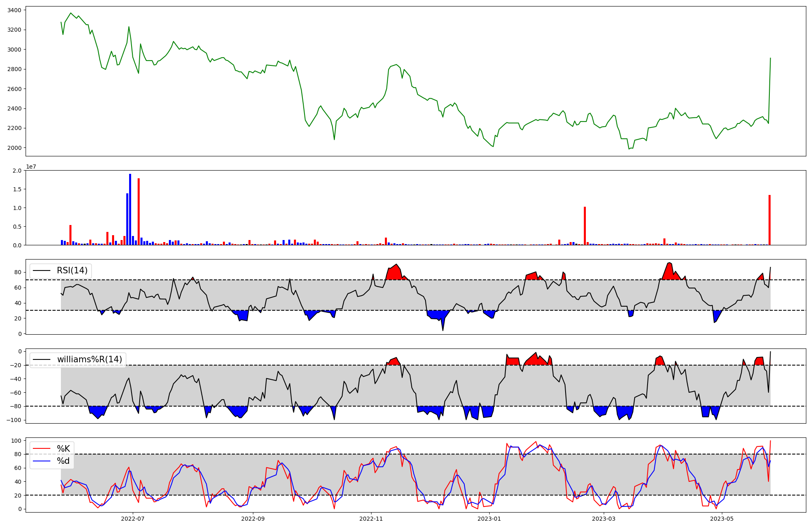Viewport: 812px width, 528px height.
Task: Click the 3400 price axis tick label
Action: point(15,10)
